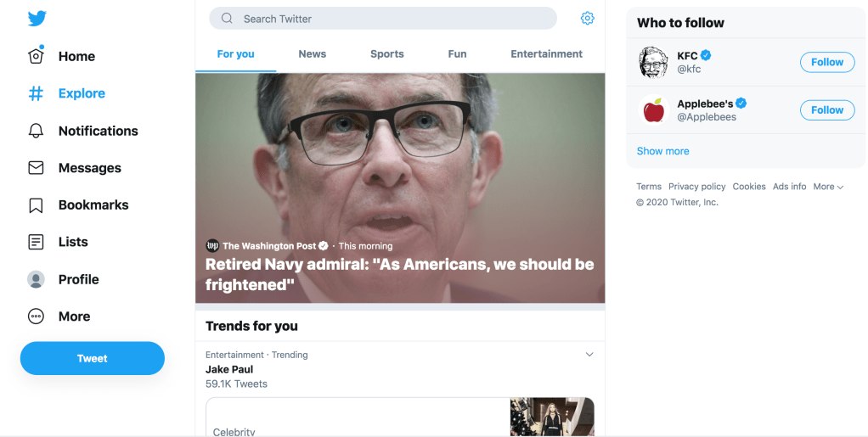Open Bookmarks icon in sidebar
This screenshot has height=437, width=868.
36,205
